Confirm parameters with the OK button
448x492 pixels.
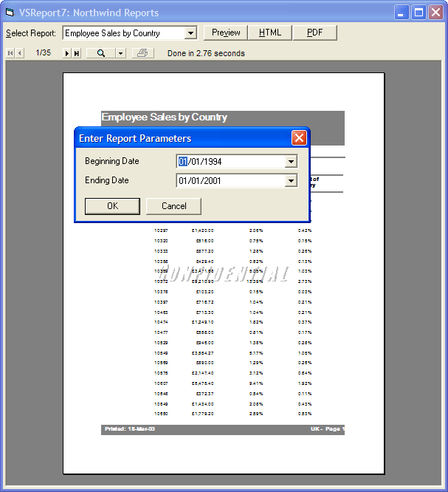[x=112, y=206]
